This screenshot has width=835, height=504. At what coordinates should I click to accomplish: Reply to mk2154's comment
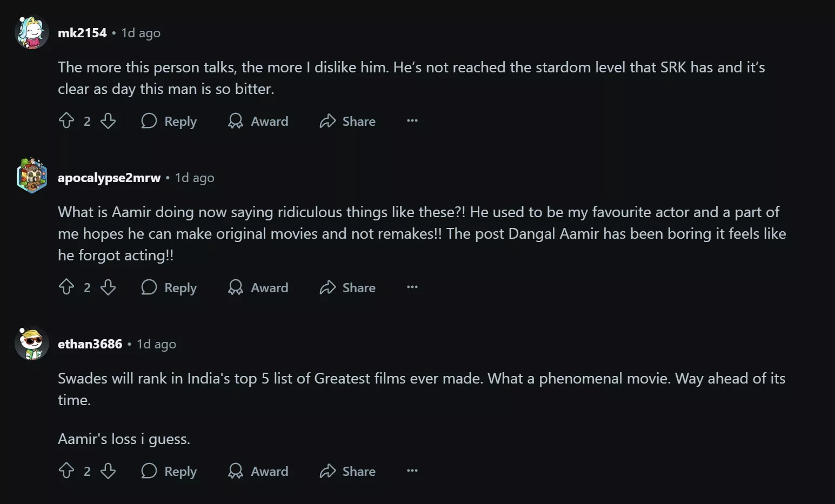click(x=169, y=121)
